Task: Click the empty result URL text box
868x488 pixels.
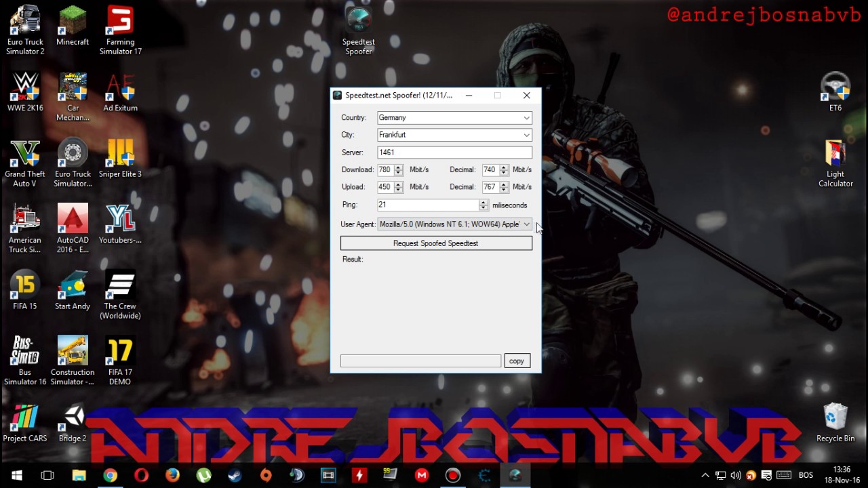Action: 420,361
